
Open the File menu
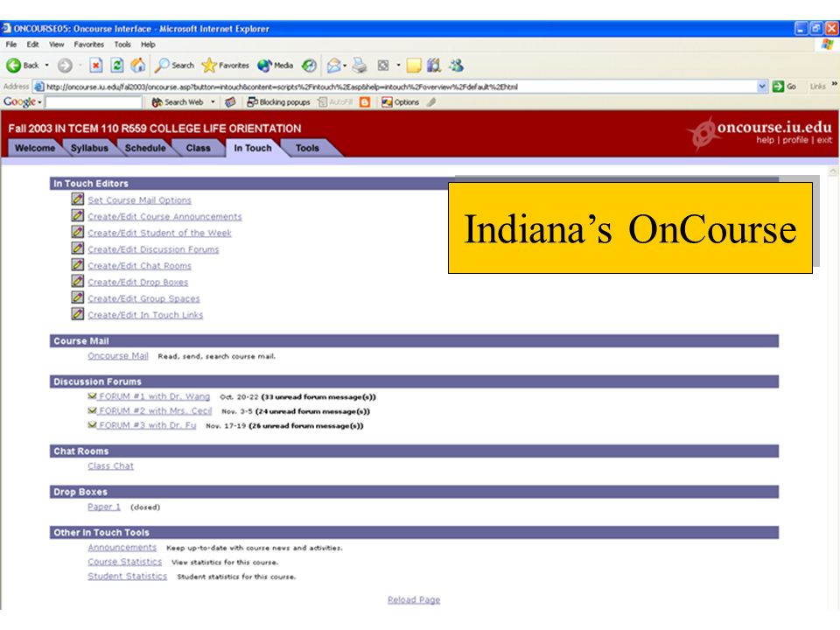11,45
